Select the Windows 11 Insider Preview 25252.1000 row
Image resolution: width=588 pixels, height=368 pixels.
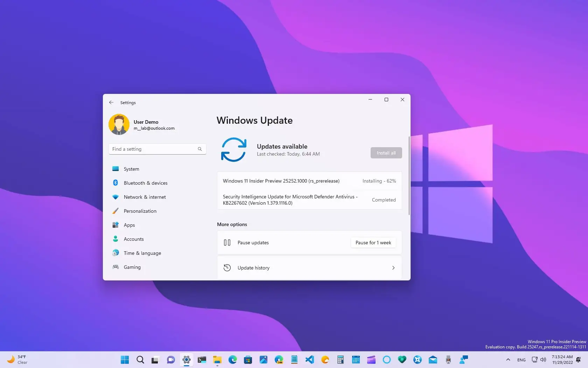tap(309, 181)
